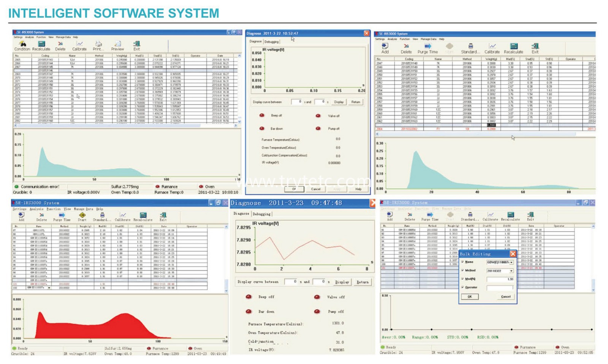Toggle Beep off indicator in Diagnose 10:52:47 dialog
608x364 pixels.
pos(262,115)
